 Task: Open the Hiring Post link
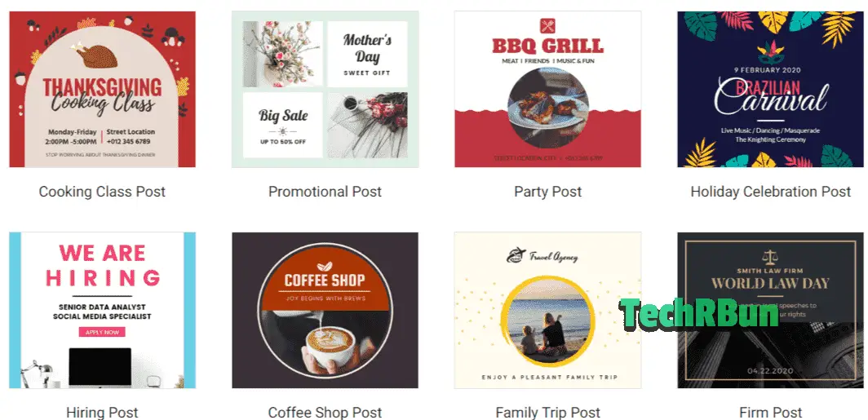click(103, 413)
